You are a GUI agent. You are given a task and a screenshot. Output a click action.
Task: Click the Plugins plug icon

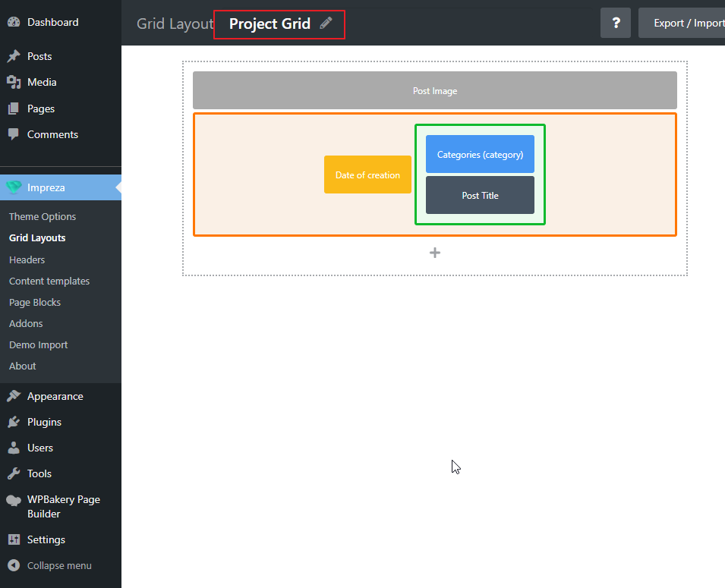(x=14, y=422)
